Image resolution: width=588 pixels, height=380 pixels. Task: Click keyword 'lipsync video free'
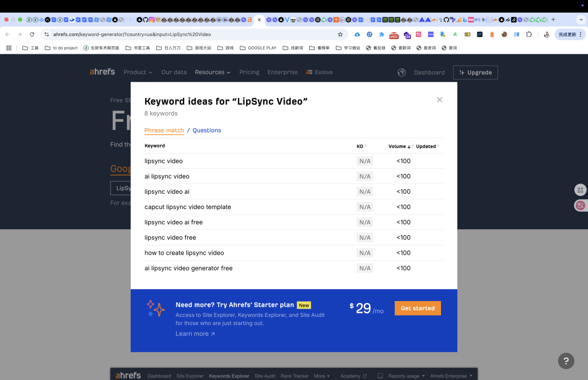tap(170, 238)
